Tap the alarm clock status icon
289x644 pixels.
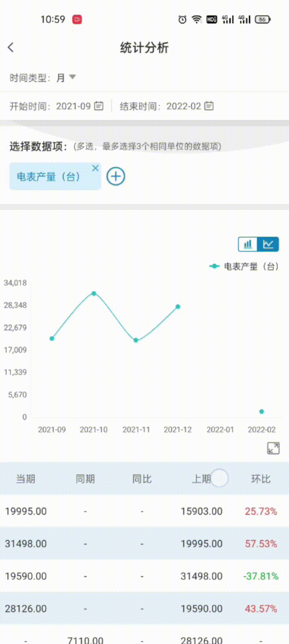[x=182, y=19]
